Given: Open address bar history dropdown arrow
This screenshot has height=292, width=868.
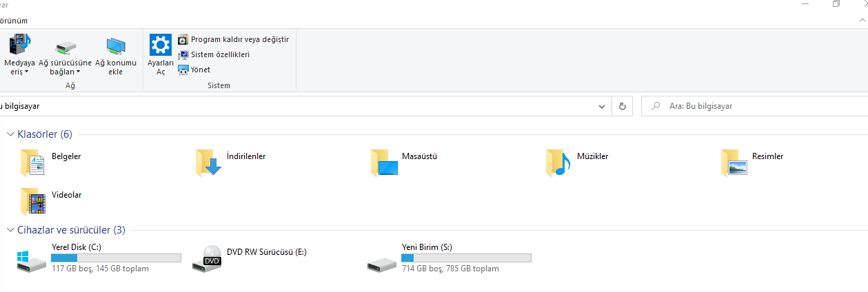Looking at the screenshot, I should coord(601,107).
